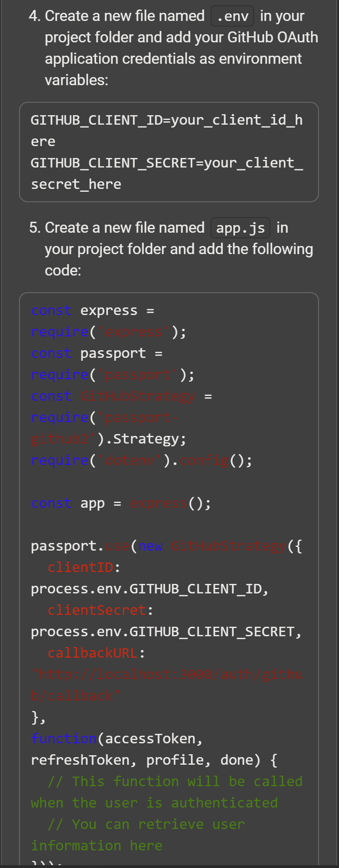
Task: Click the '},' line closing the options object
Action: pyautogui.click(x=39, y=717)
